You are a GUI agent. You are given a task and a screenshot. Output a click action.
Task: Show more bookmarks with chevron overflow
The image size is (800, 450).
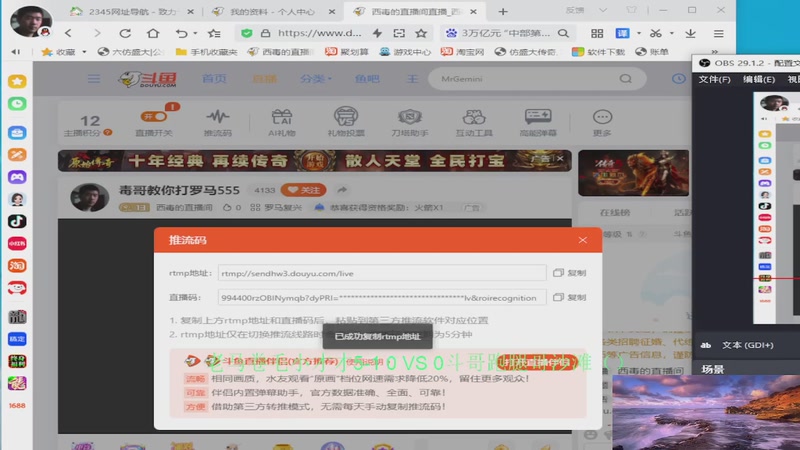click(x=714, y=52)
